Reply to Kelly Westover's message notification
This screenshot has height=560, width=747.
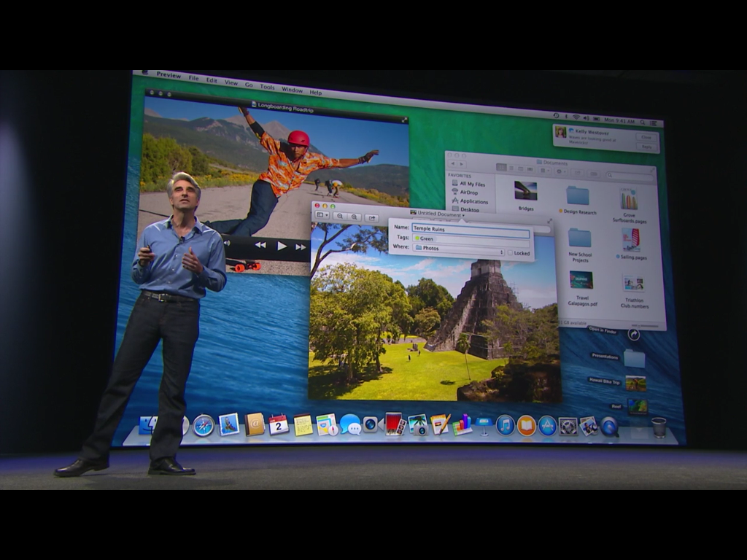pos(646,147)
